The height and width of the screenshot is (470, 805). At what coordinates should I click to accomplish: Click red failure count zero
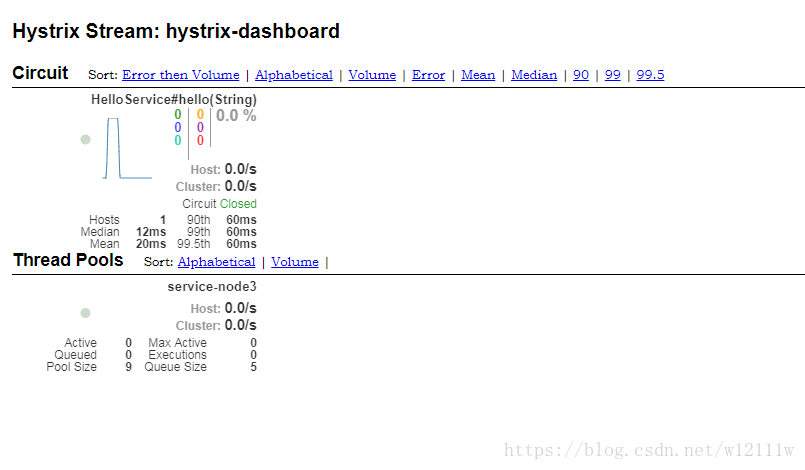pyautogui.click(x=200, y=140)
